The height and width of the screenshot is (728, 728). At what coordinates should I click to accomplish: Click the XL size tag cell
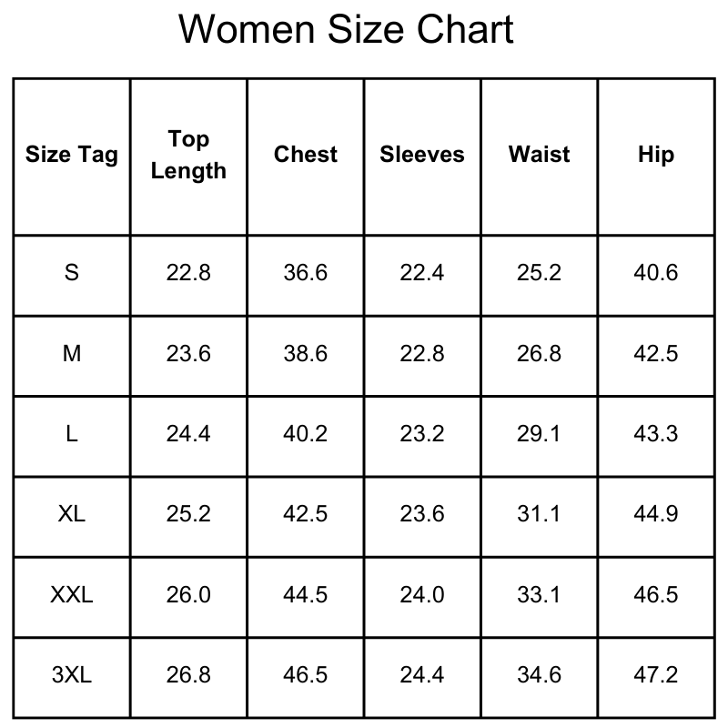coord(72,514)
